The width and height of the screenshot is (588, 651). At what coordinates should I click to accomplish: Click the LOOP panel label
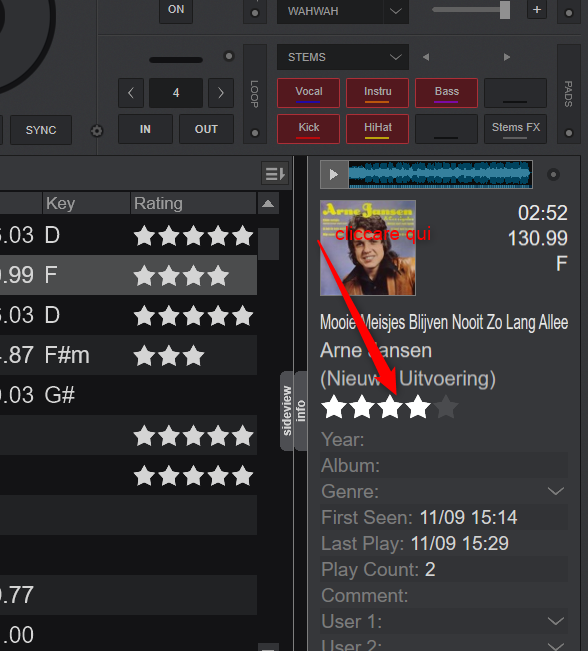(255, 94)
